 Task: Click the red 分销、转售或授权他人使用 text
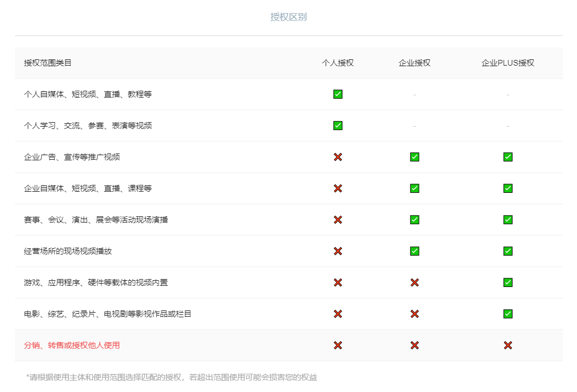click(x=72, y=345)
